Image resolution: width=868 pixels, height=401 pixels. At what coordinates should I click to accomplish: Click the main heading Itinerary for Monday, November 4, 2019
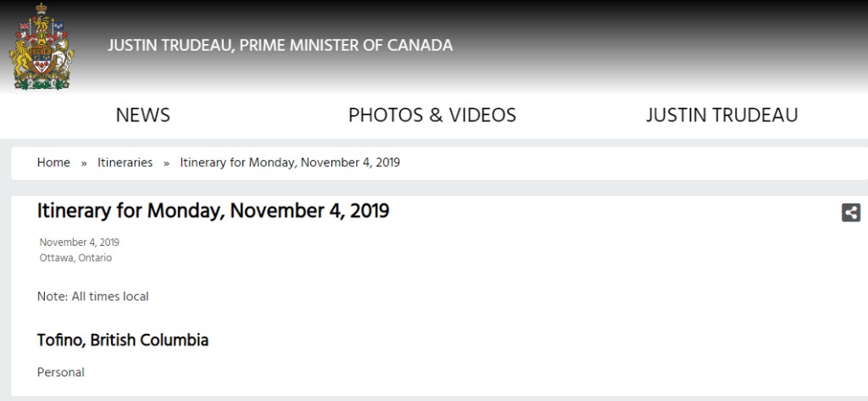213,211
